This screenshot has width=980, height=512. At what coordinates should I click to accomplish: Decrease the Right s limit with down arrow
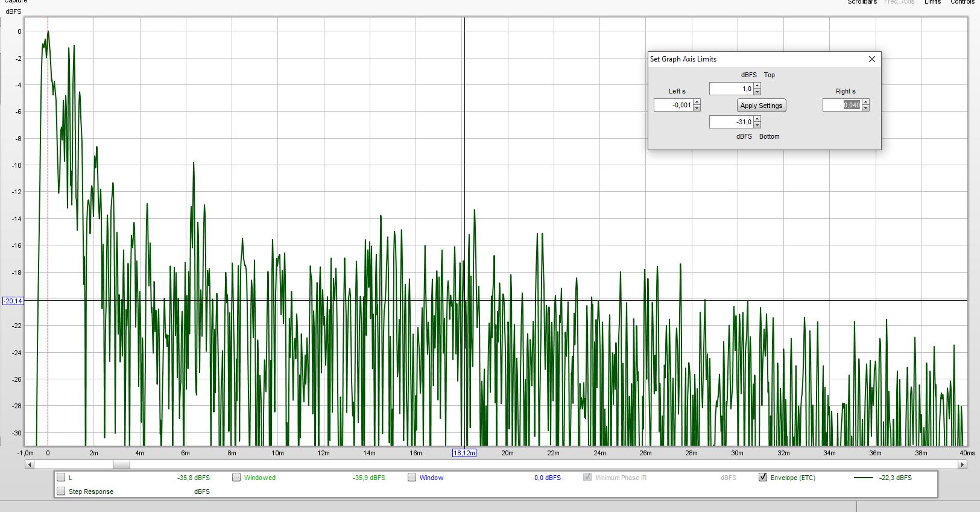pyautogui.click(x=866, y=108)
